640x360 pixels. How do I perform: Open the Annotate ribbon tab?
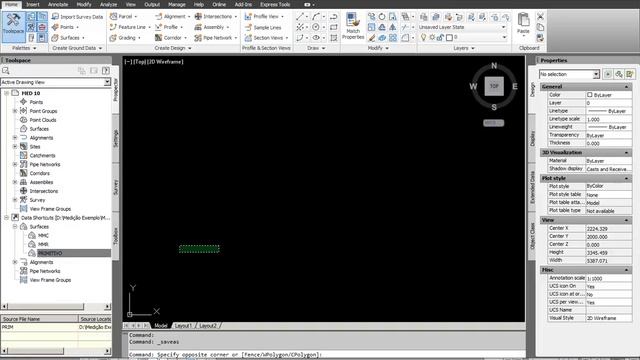pos(58,4)
